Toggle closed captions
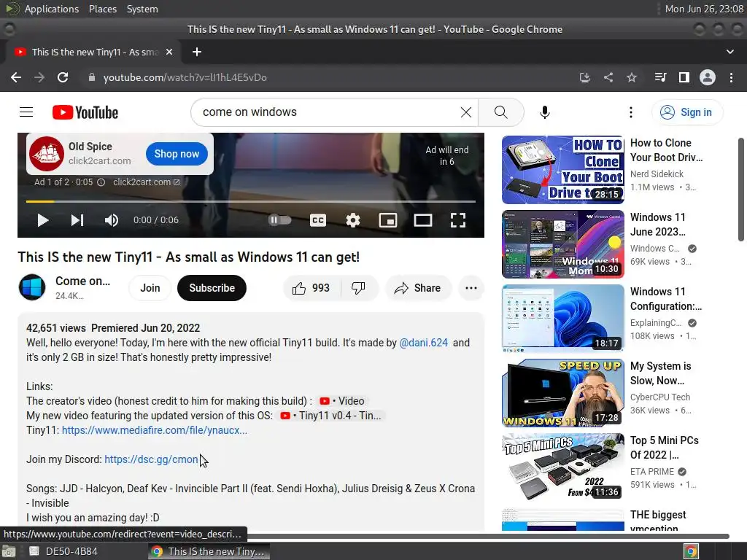 (x=318, y=220)
